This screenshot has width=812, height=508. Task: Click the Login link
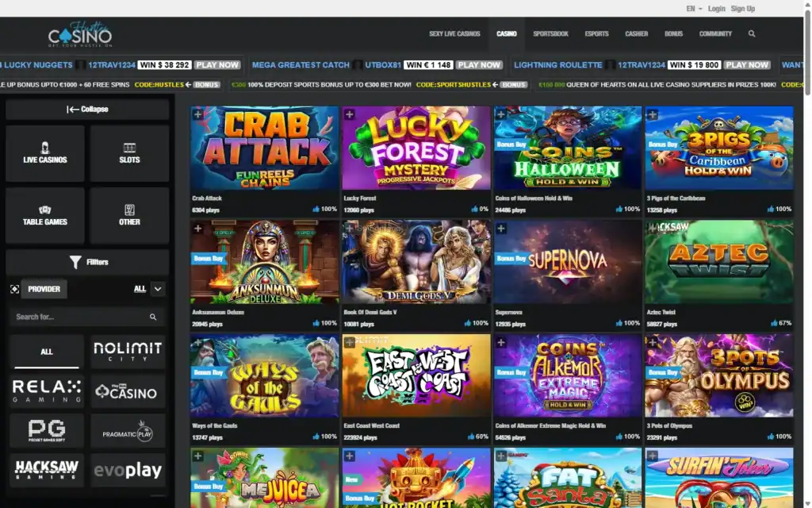coord(717,9)
